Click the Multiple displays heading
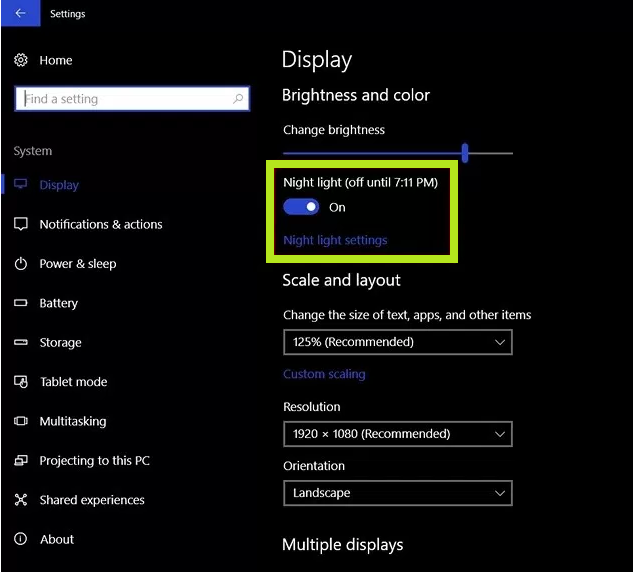This screenshot has width=633, height=574. pos(343,545)
